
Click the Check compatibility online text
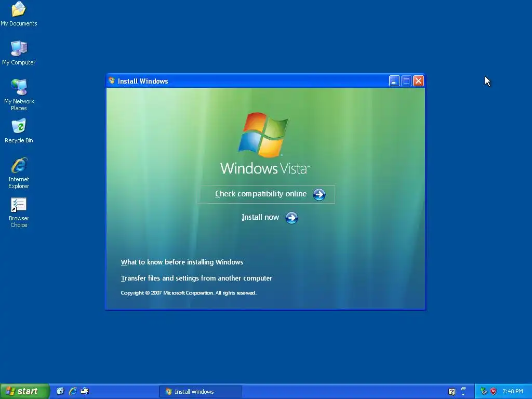261,194
